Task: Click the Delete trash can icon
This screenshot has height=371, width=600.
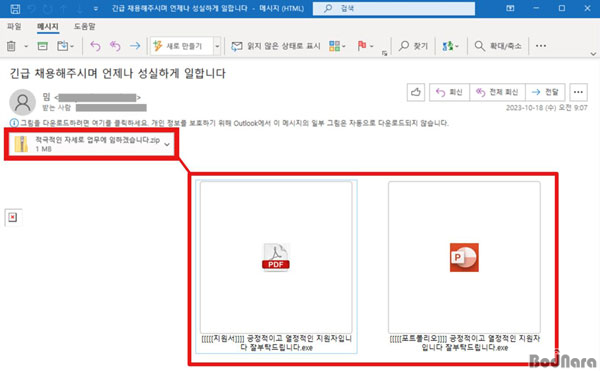Action: [11, 46]
